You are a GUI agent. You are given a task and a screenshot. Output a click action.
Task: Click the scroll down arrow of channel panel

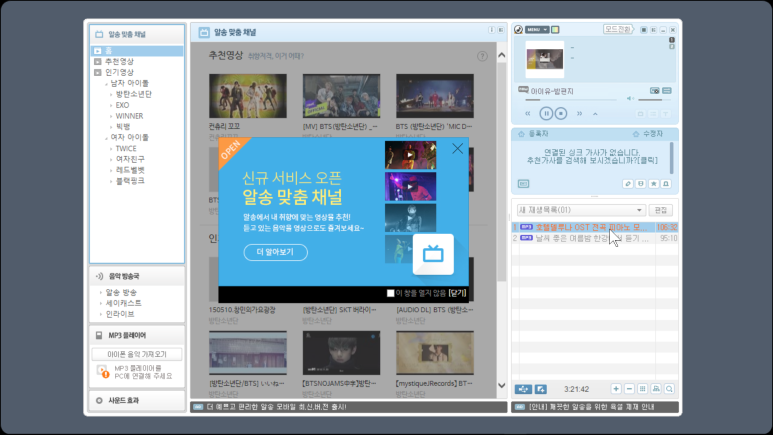coord(501,386)
